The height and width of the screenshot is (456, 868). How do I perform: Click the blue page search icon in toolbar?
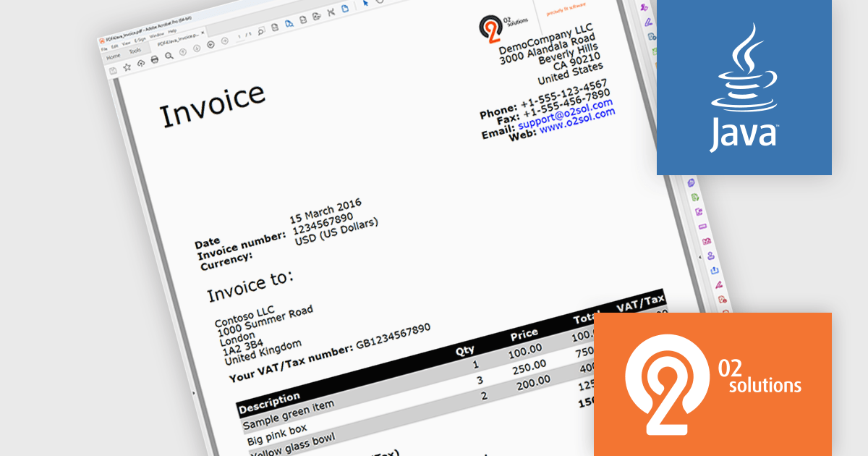click(x=289, y=23)
